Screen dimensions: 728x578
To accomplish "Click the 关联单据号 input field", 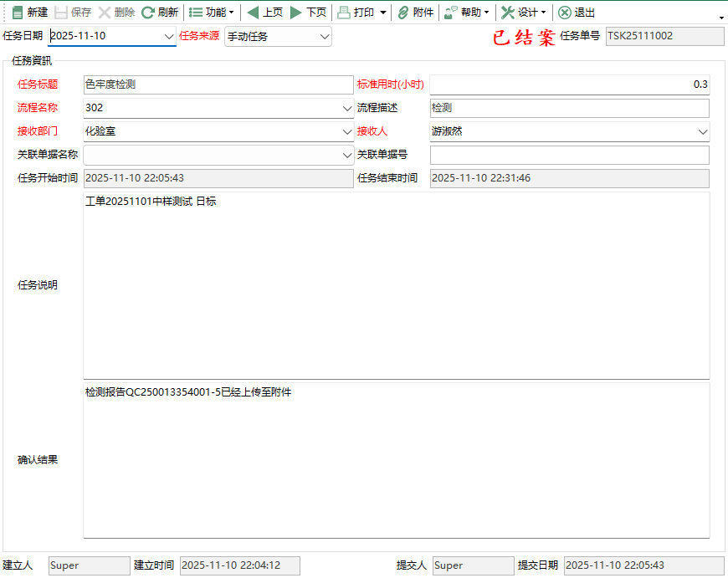I will pos(569,156).
